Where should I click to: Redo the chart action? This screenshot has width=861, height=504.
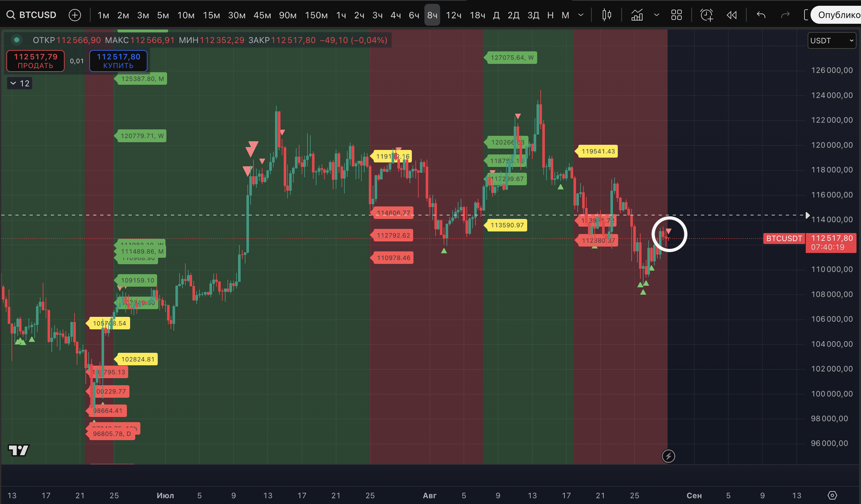click(786, 15)
